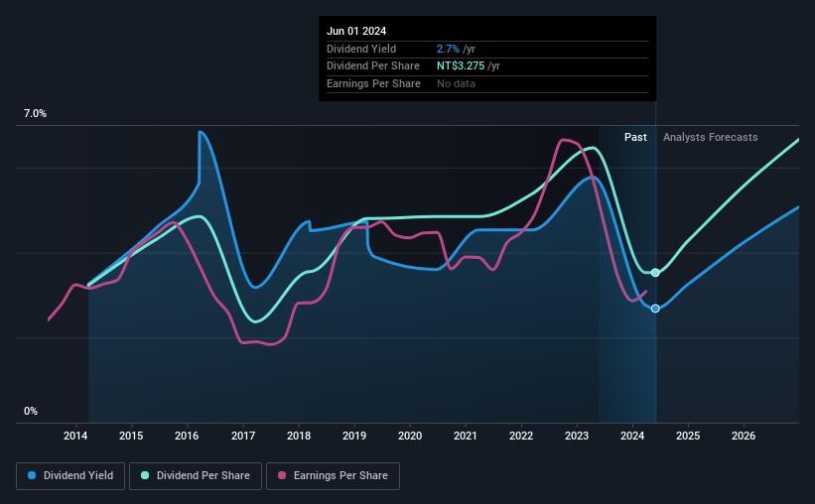Image resolution: width=815 pixels, height=504 pixels.
Task: Click the 0% y-axis label
Action: tap(31, 411)
